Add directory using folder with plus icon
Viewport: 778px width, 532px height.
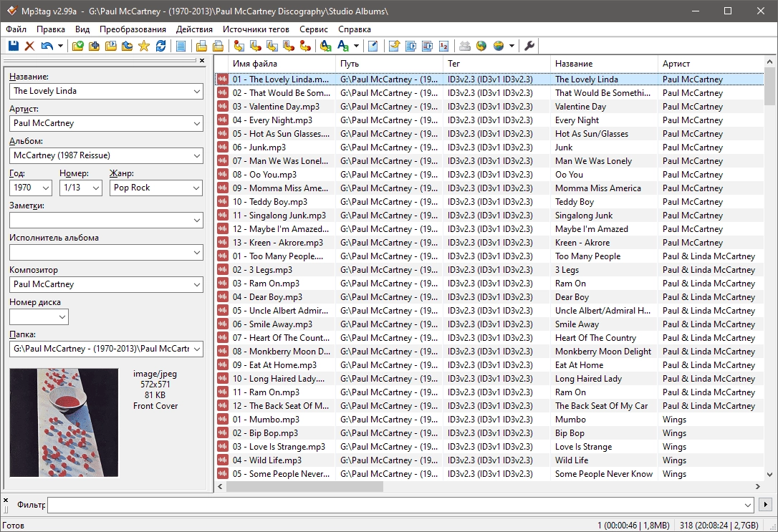(94, 46)
